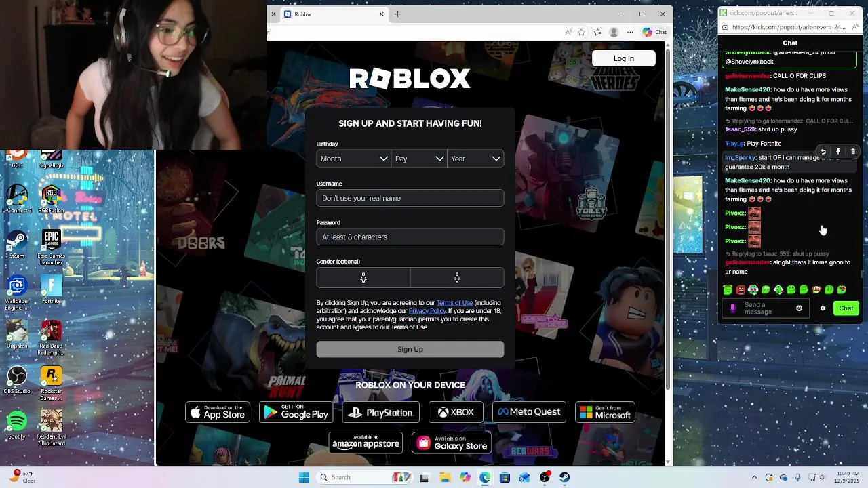Click the Sign Up button

tap(410, 349)
